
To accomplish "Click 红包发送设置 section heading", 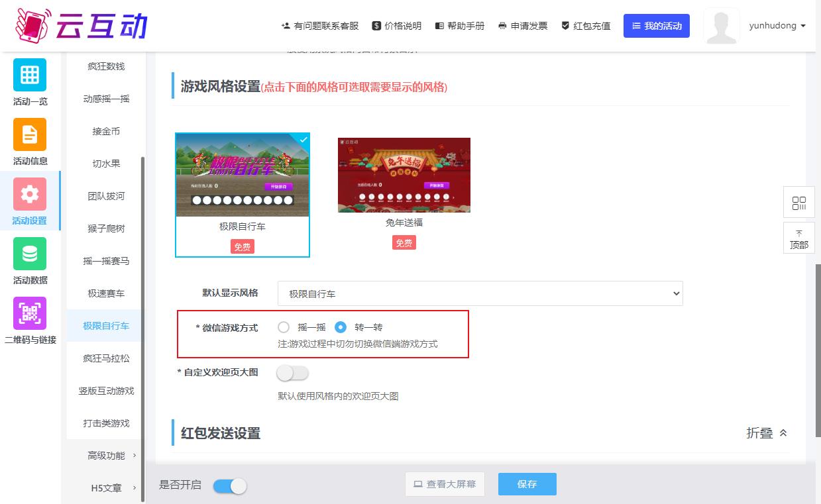I will coord(221,433).
